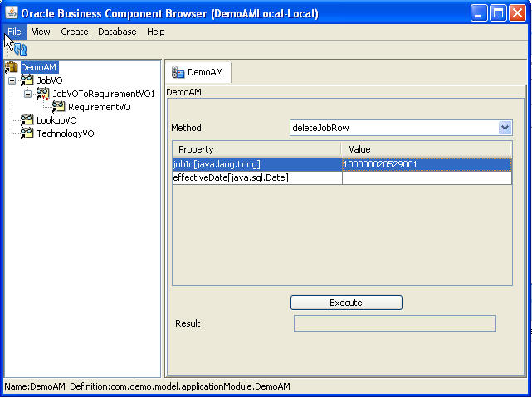Click the JobVO view object icon
Screen dimensions: 532x398
[27, 80]
